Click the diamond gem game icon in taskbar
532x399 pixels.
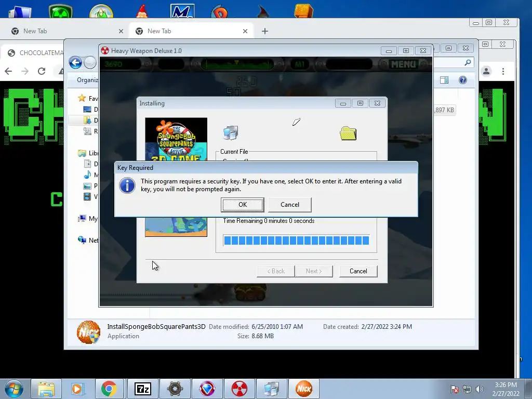coord(207,389)
